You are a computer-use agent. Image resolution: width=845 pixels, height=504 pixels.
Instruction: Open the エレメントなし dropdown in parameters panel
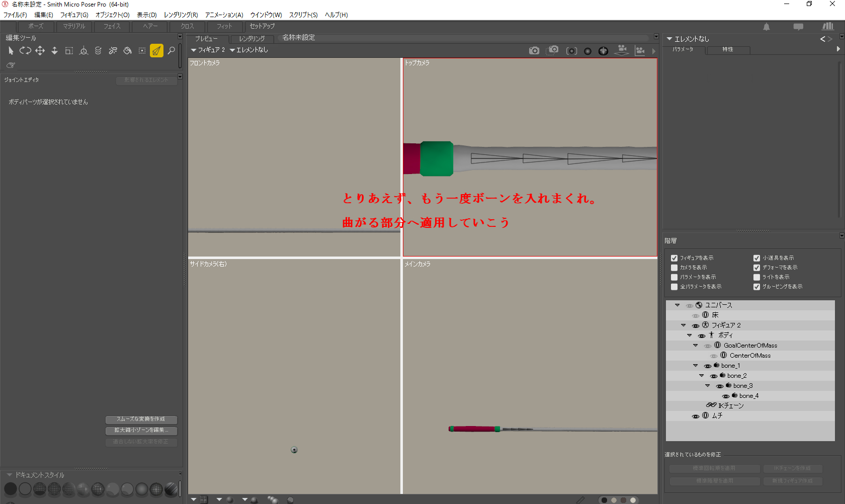(x=688, y=39)
